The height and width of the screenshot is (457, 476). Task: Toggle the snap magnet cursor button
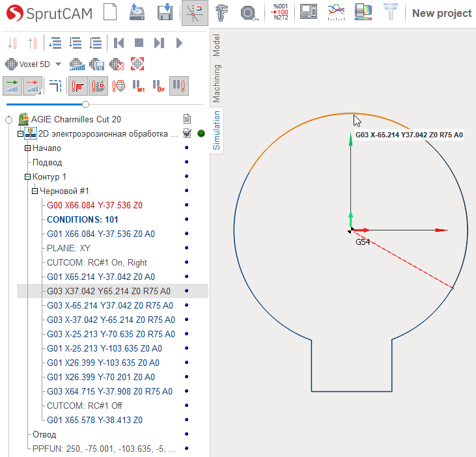pos(195,13)
